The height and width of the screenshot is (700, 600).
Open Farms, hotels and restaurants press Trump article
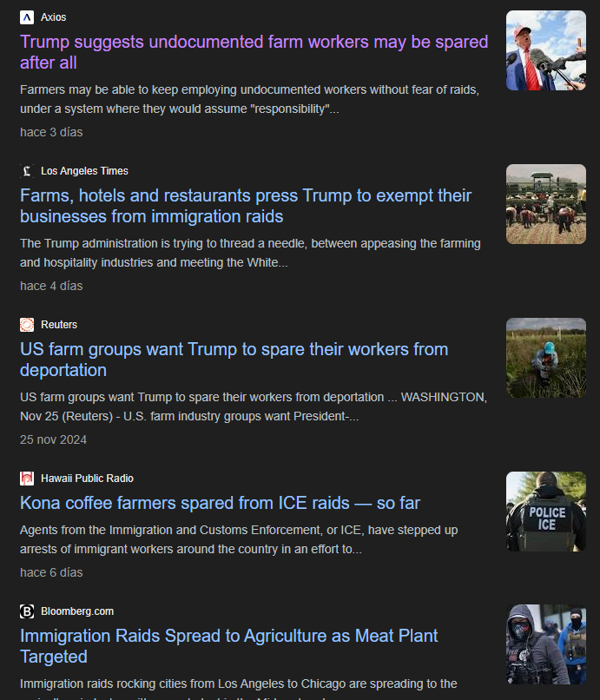coord(246,206)
